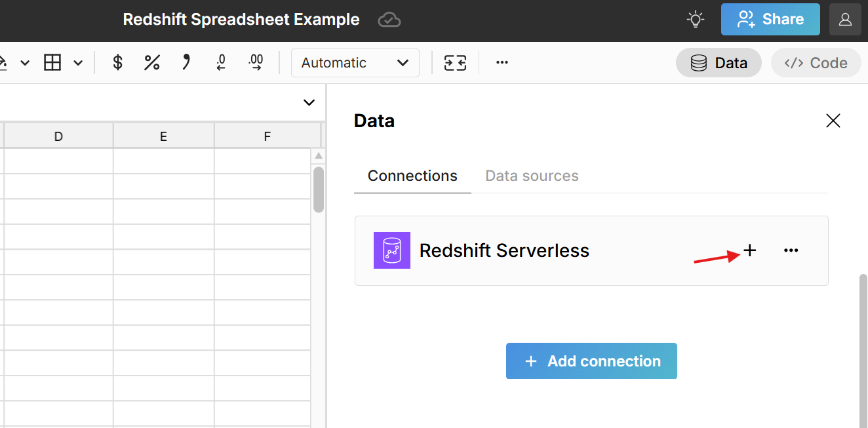Collapse the panel with the chevron arrow
This screenshot has width=868, height=428.
[308, 102]
